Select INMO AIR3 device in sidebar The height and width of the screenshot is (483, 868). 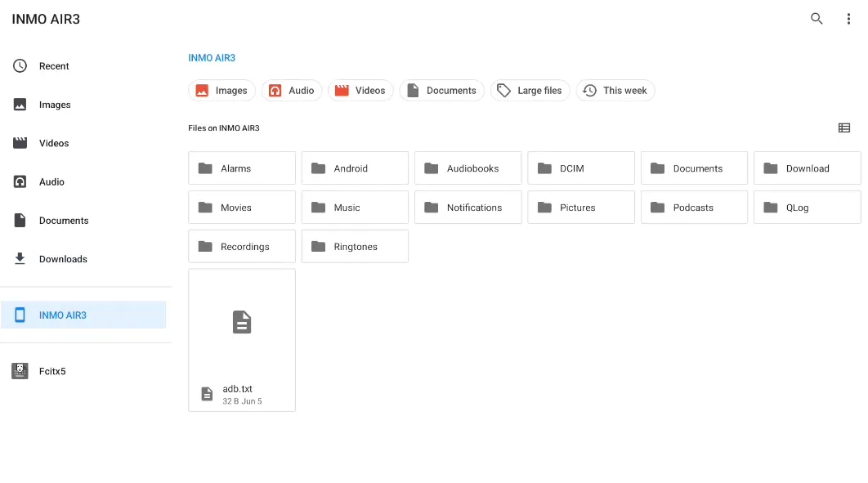(x=63, y=315)
